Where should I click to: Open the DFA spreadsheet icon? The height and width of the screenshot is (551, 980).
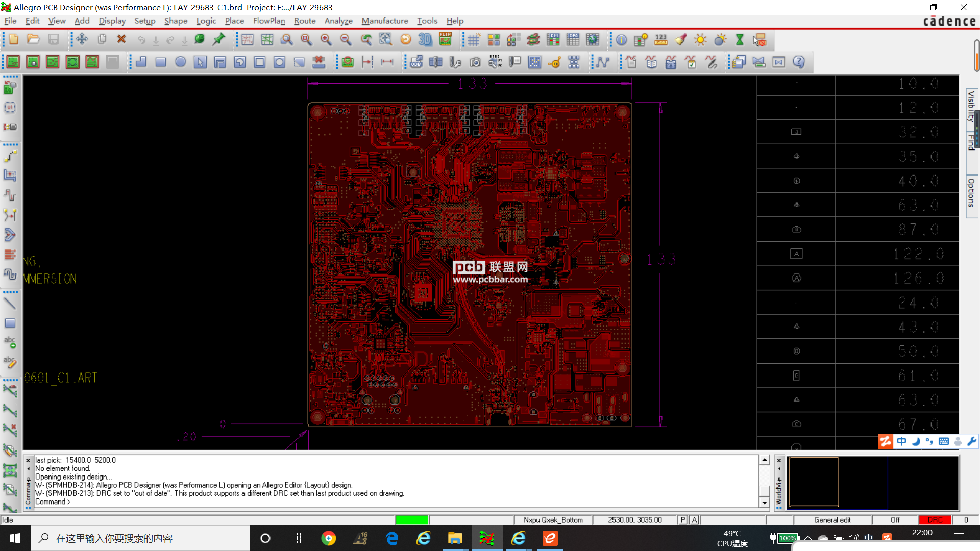573,40
